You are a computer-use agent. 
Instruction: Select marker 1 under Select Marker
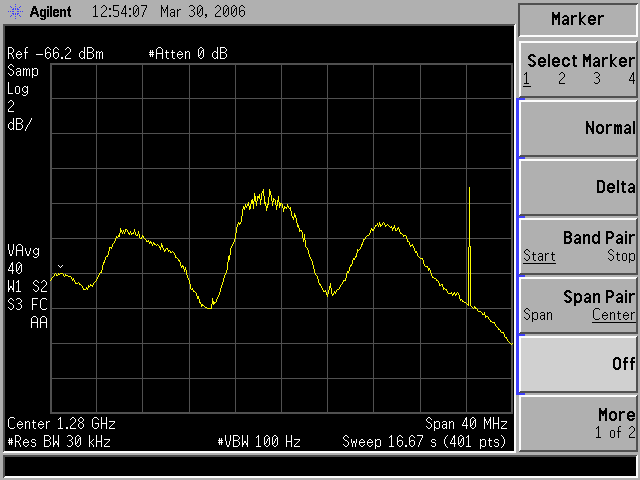pyautogui.click(x=526, y=78)
